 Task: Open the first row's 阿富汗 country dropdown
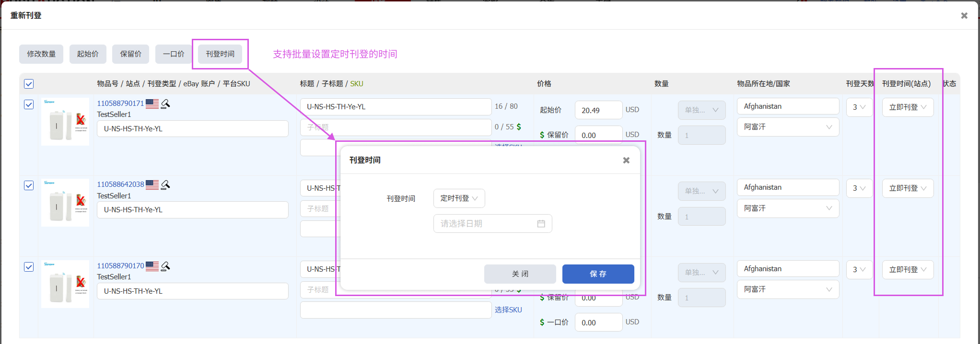(x=788, y=127)
